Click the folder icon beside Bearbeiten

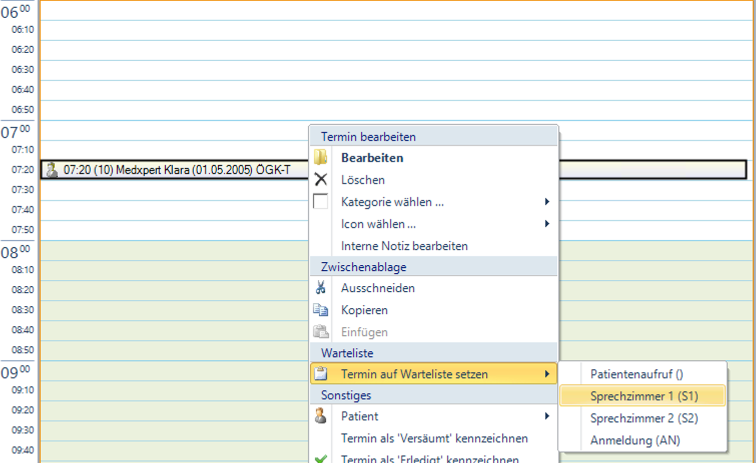pos(321,158)
